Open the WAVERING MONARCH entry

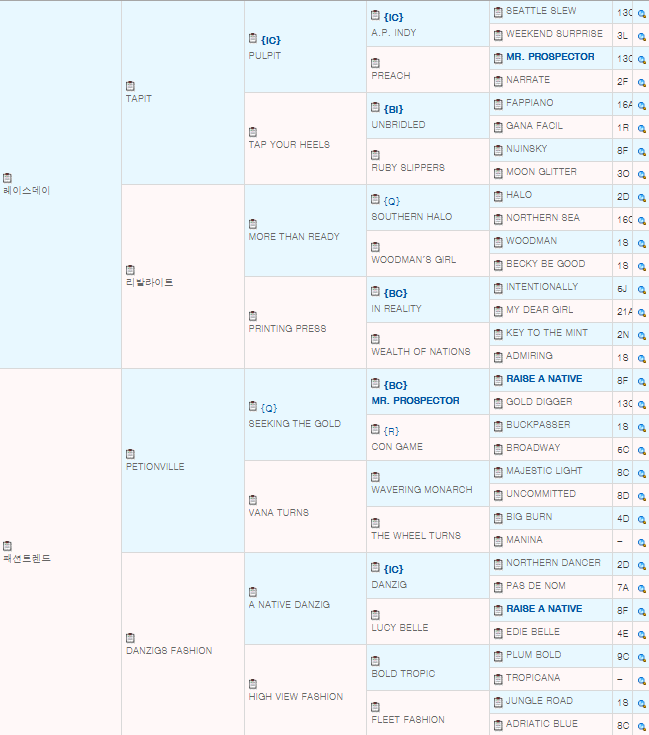(x=421, y=490)
